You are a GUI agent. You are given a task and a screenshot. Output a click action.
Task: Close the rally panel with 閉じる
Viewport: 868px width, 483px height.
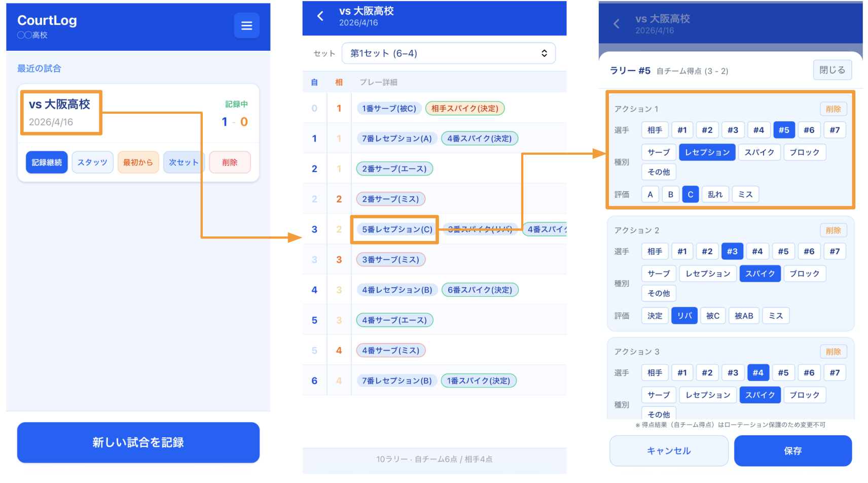click(x=832, y=70)
